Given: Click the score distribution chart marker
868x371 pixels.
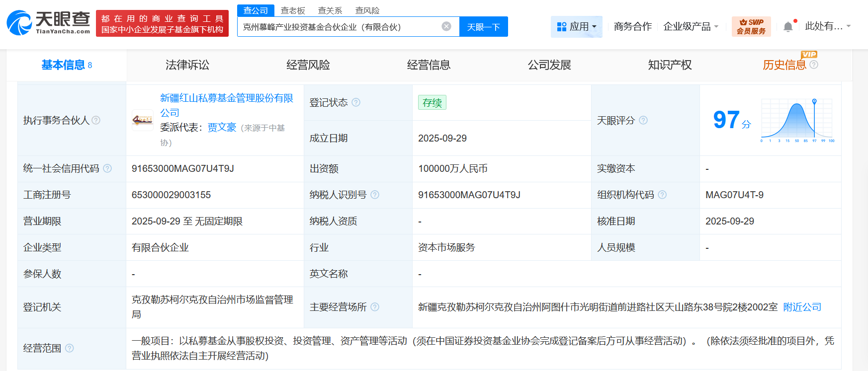Looking at the screenshot, I should [814, 101].
